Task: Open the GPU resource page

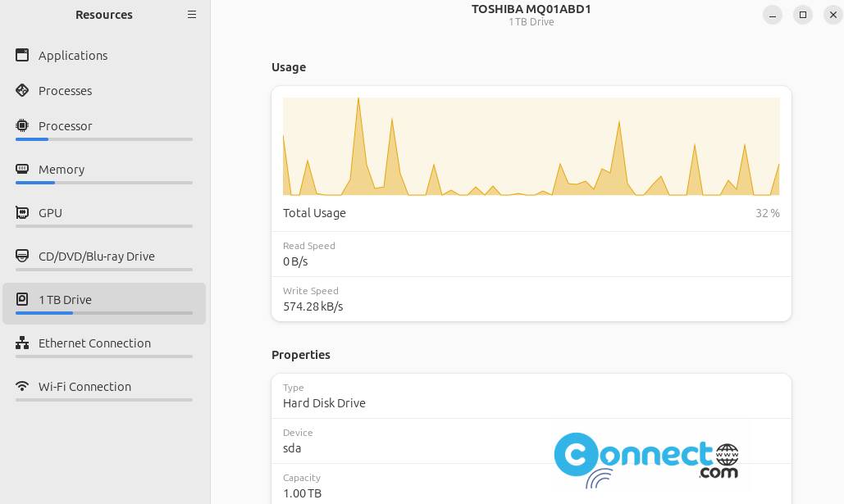Action: (x=104, y=217)
